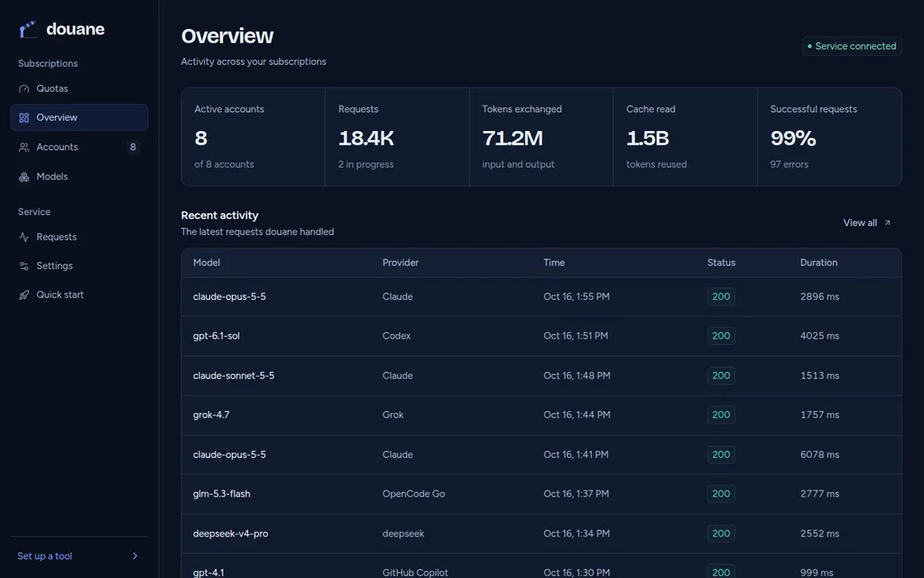Click the 97 errors text
This screenshot has width=924, height=578.
[x=789, y=164]
